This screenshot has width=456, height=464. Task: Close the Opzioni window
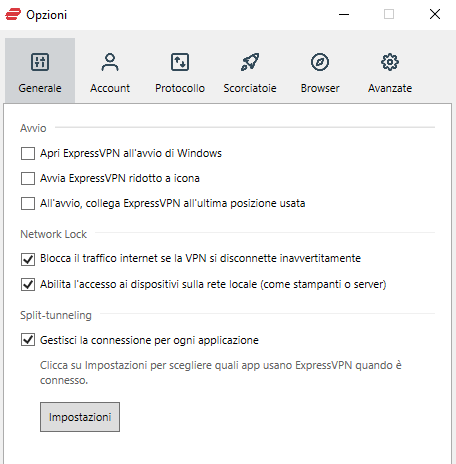[x=435, y=14]
